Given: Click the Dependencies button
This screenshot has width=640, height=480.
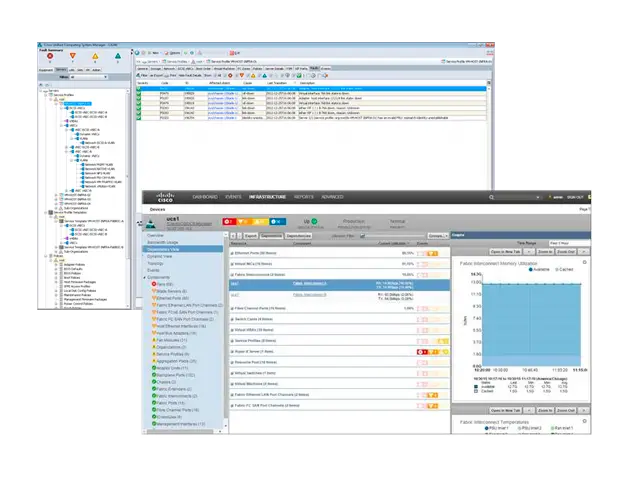Looking at the screenshot, I should pyautogui.click(x=300, y=235).
